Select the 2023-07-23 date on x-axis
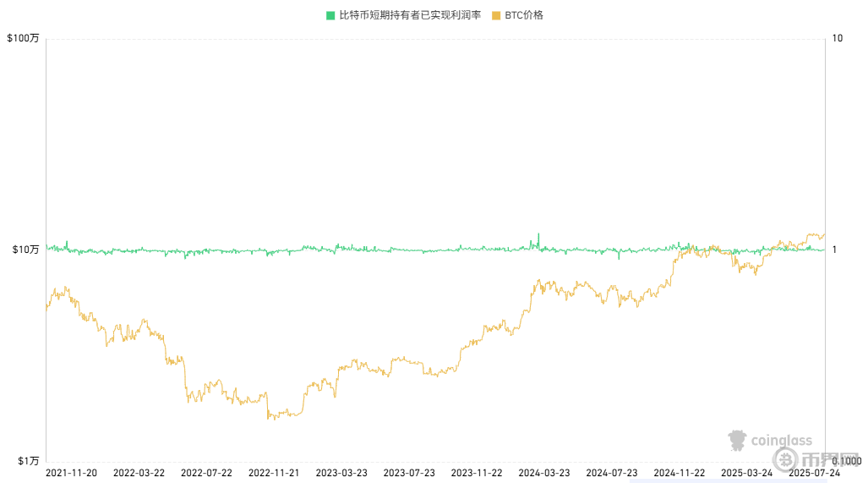 coord(409,473)
